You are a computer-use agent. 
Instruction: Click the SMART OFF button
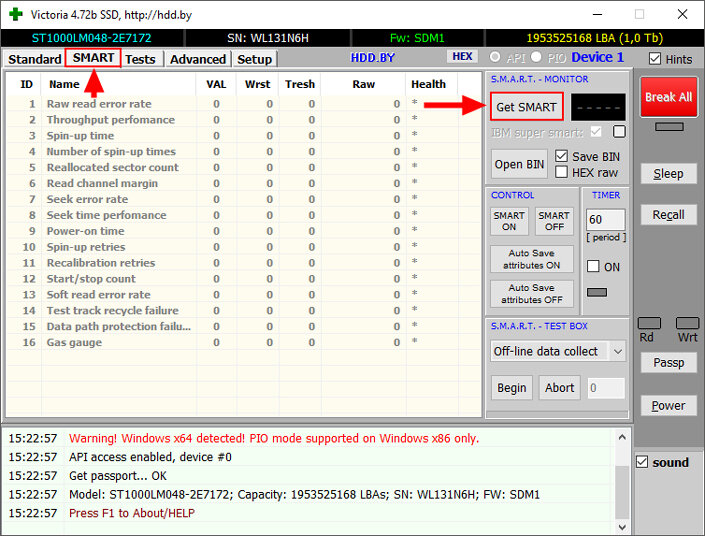[x=554, y=221]
